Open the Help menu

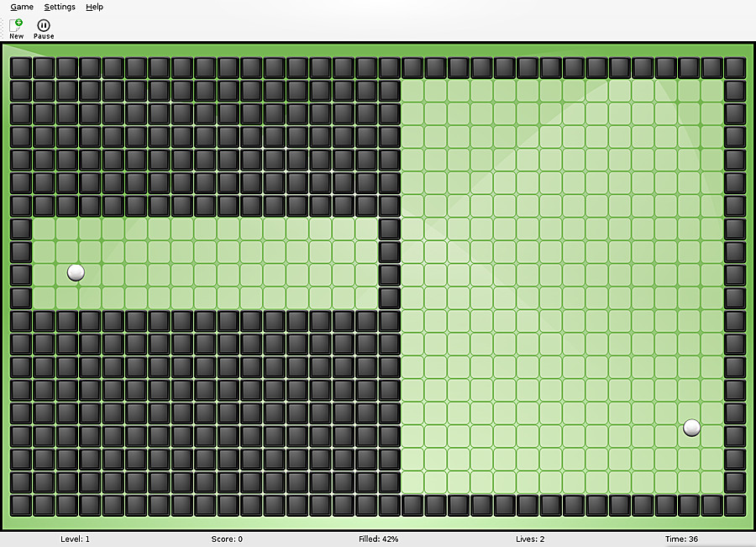click(x=94, y=7)
